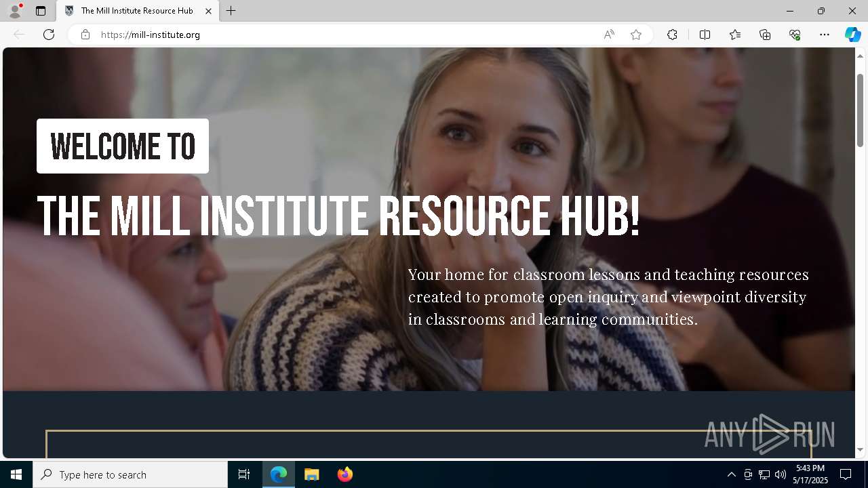
Task: Go back to the previous page
Action: (x=19, y=35)
